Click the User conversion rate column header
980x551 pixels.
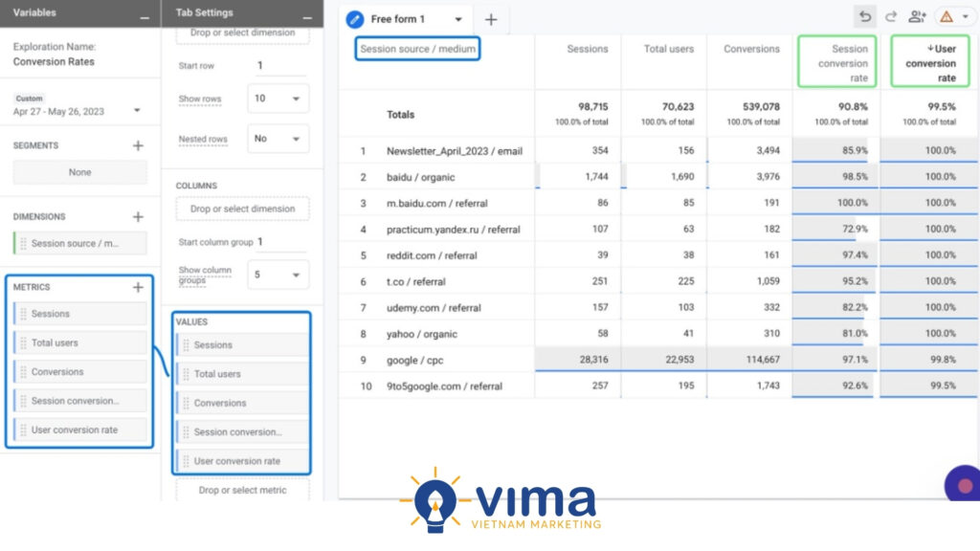pos(929,63)
